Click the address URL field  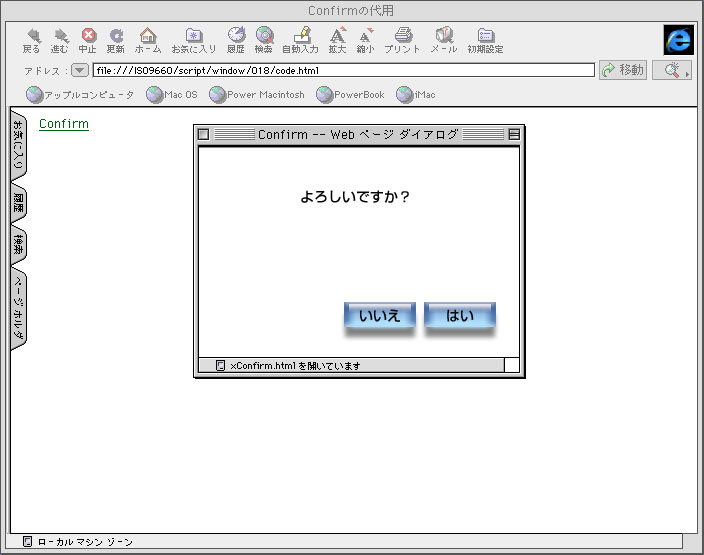[x=343, y=70]
